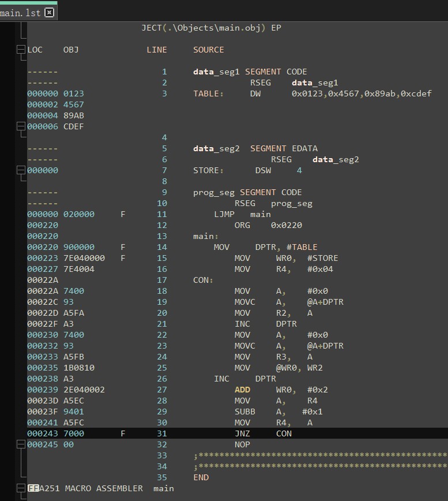This screenshot has width=448, height=501.
Task: Collapse the fold at the LOC header line
Action: [21, 49]
